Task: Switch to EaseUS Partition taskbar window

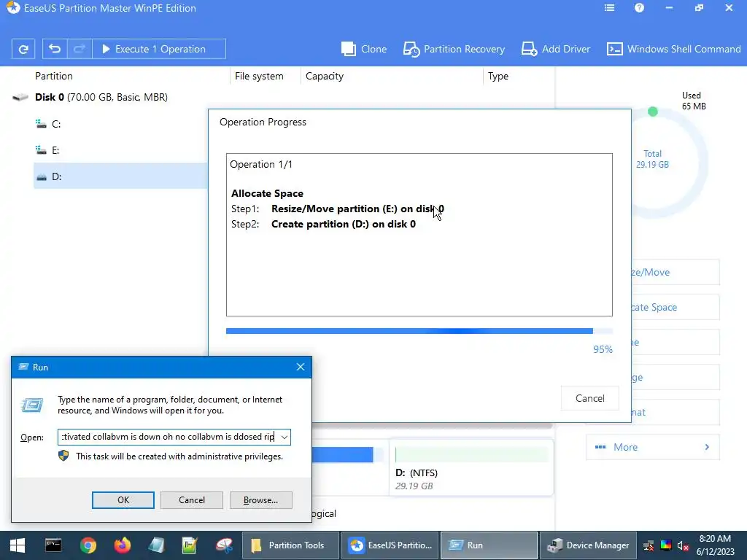Action: [390, 545]
